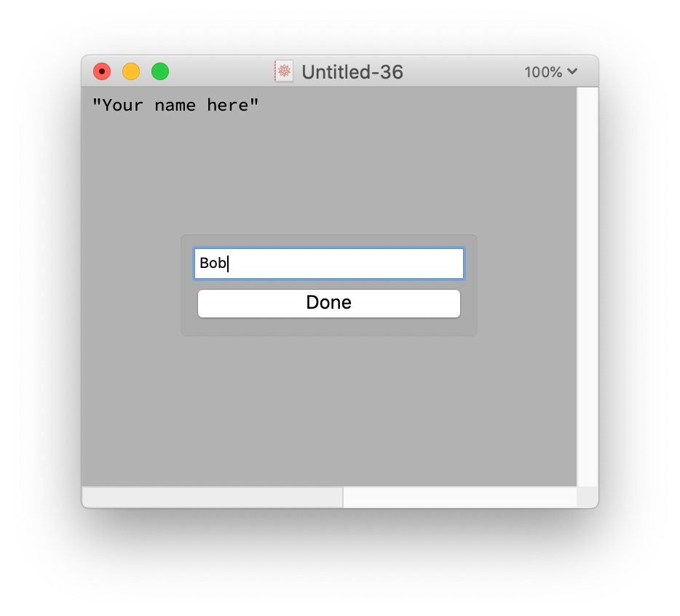Click the vertical scrollbar track on right edge
The height and width of the screenshot is (616, 680).
click(588, 286)
